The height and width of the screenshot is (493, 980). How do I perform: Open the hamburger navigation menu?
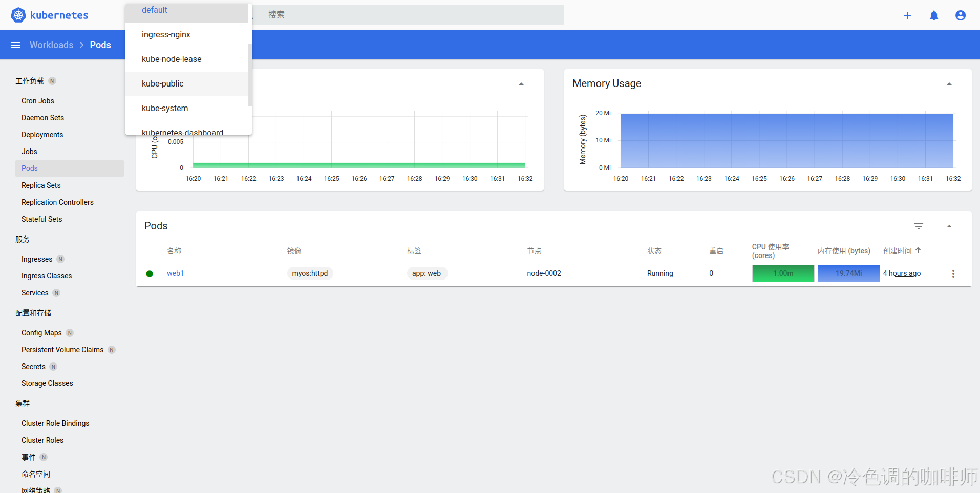click(15, 45)
